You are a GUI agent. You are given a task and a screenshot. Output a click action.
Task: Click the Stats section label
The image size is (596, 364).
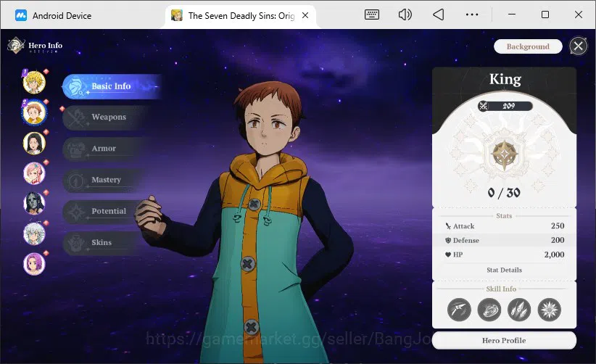click(x=504, y=216)
